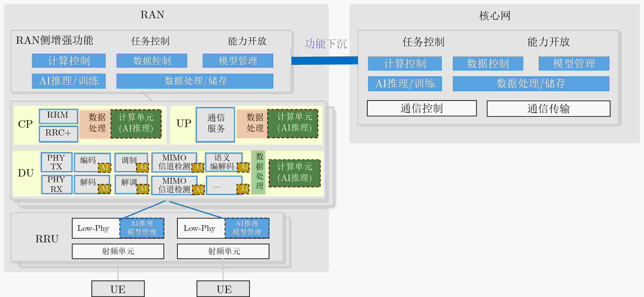The width and height of the screenshot is (644, 297).
Task: Click 任务控制 heading in the RAN block
Action: click(x=150, y=41)
